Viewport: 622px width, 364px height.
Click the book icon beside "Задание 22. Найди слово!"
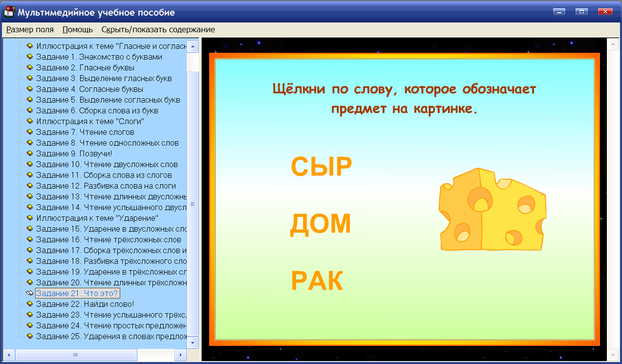pos(30,304)
